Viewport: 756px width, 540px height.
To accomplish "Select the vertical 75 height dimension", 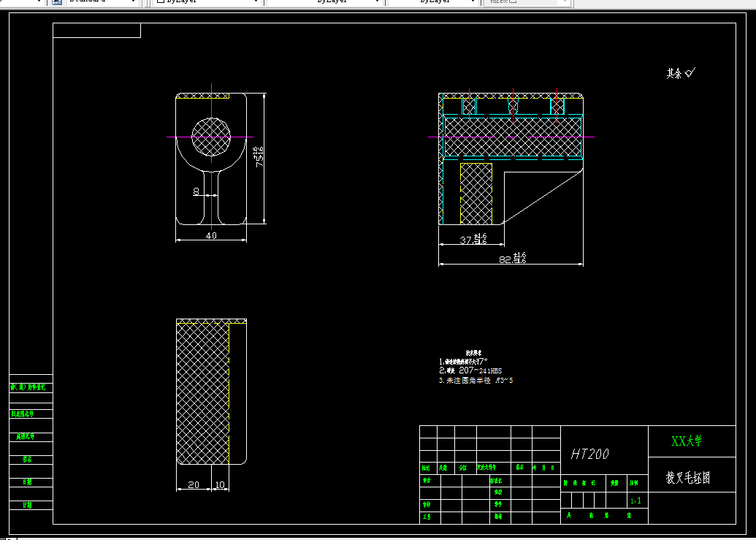I will (x=259, y=157).
